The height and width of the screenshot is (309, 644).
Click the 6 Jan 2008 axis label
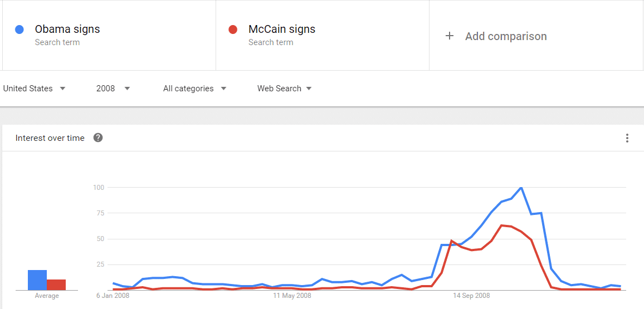[113, 296]
